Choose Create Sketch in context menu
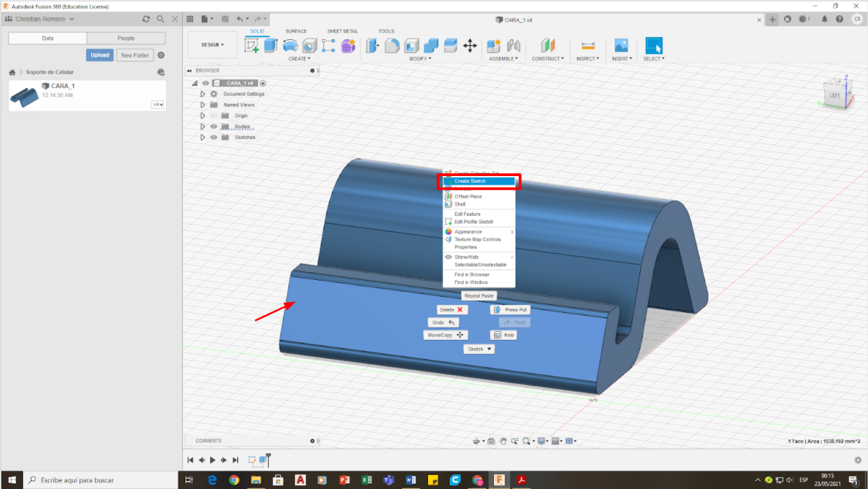Viewport: 868px width, 489px height. click(479, 181)
